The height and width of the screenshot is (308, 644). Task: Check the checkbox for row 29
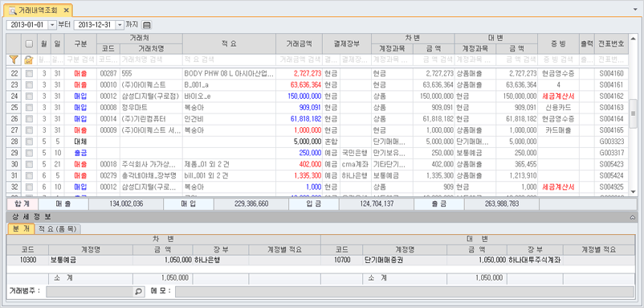28,153
